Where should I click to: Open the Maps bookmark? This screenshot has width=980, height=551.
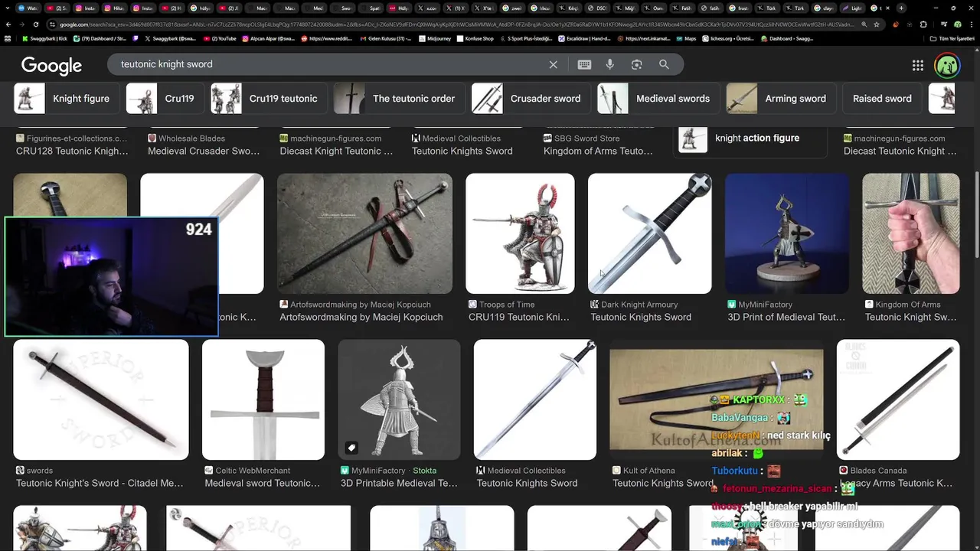(x=685, y=38)
